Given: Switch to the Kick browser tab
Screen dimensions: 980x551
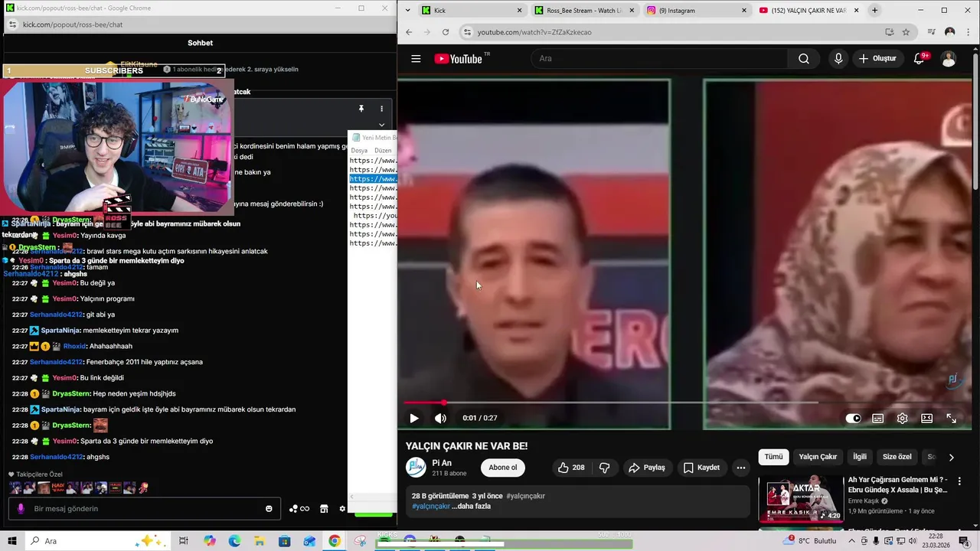Looking at the screenshot, I should [x=472, y=11].
